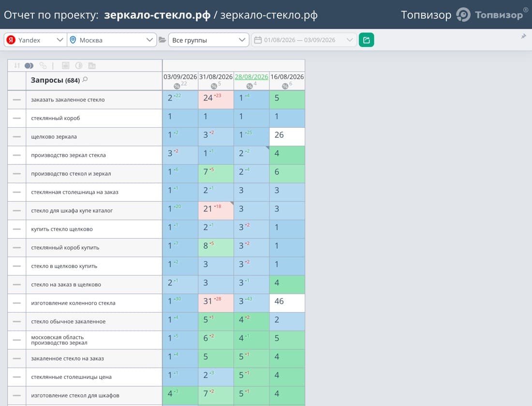Click the percent icon under 03/09/2026
Screen dimensions: 532x406
177,86
